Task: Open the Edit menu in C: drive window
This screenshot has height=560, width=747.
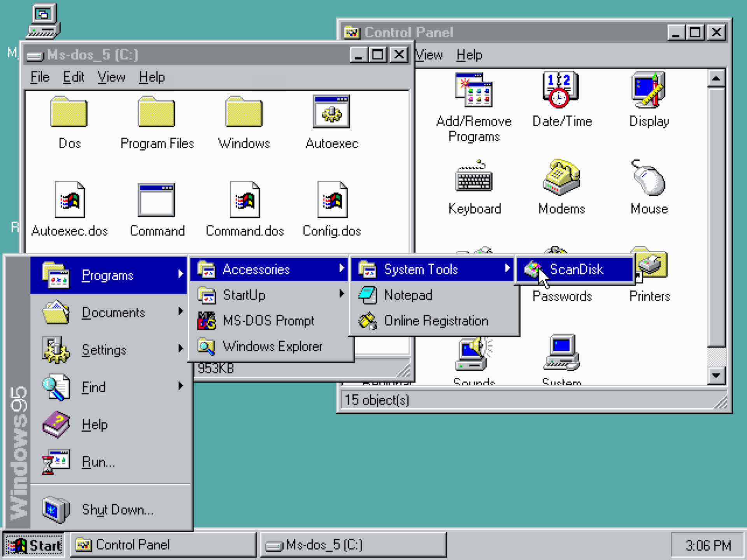Action: pyautogui.click(x=73, y=77)
